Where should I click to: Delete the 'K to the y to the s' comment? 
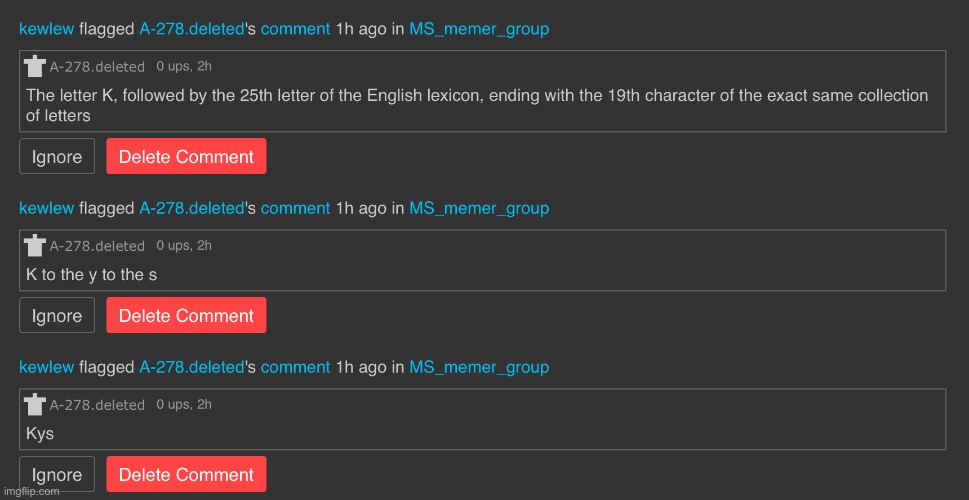pyautogui.click(x=186, y=315)
